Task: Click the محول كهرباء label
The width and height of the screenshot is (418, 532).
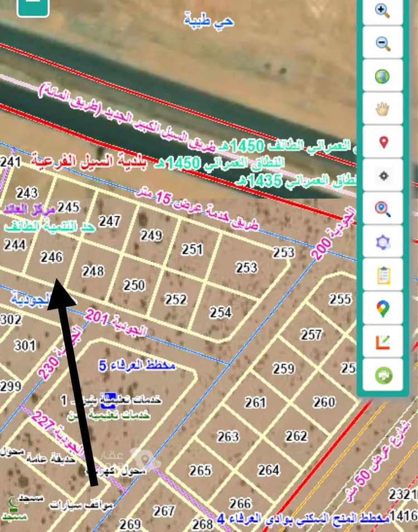Action: tap(116, 471)
